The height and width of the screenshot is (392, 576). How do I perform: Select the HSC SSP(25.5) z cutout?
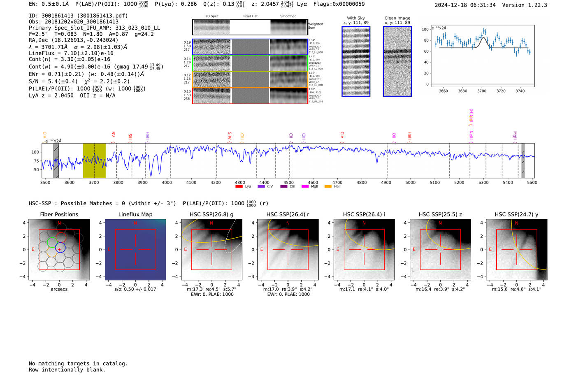[440, 249]
